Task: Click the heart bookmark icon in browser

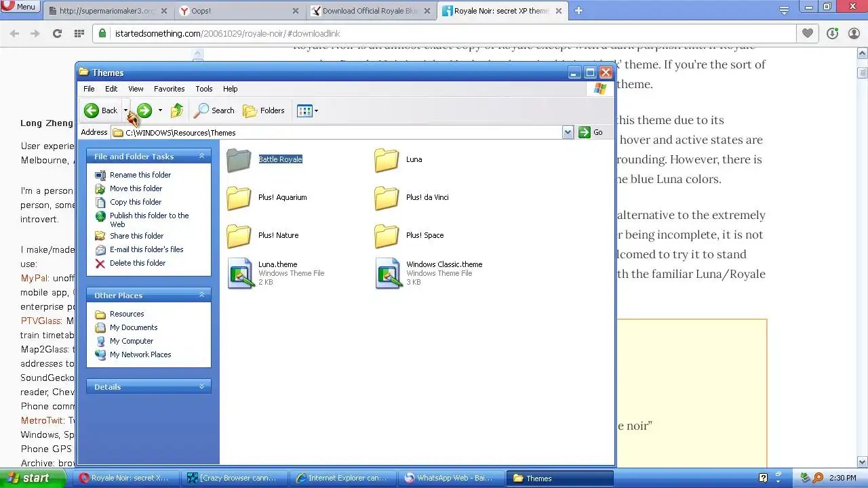Action: coord(807,33)
